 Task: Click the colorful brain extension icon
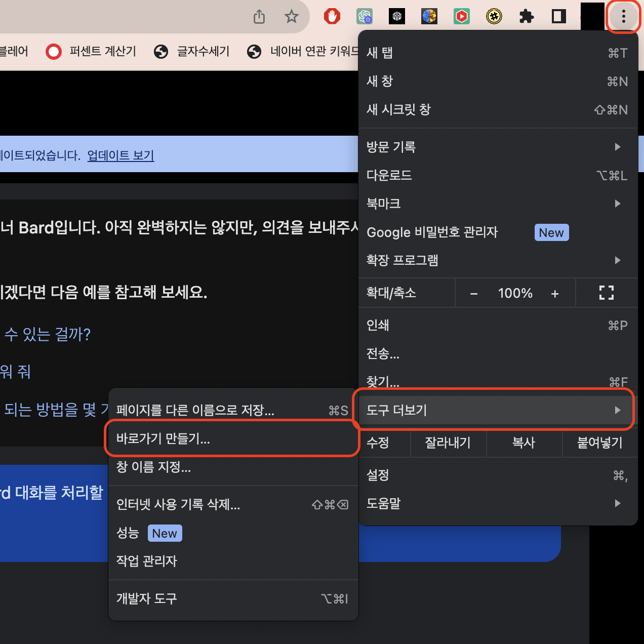coord(429,16)
